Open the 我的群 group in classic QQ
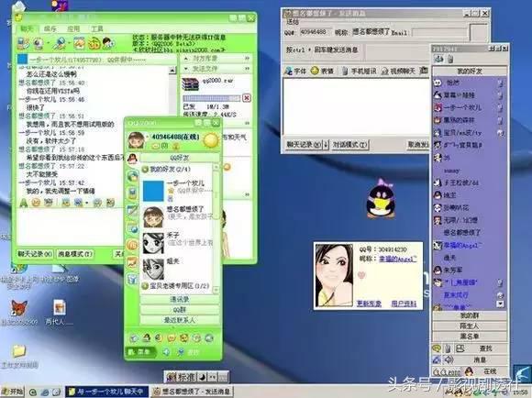Viewport: 532px width, 398px height. pyautogui.click(x=470, y=315)
